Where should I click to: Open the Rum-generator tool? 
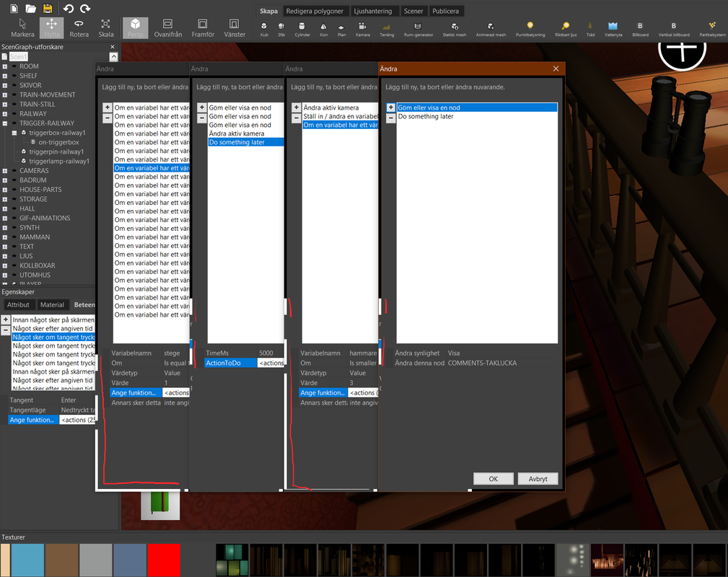(418, 30)
